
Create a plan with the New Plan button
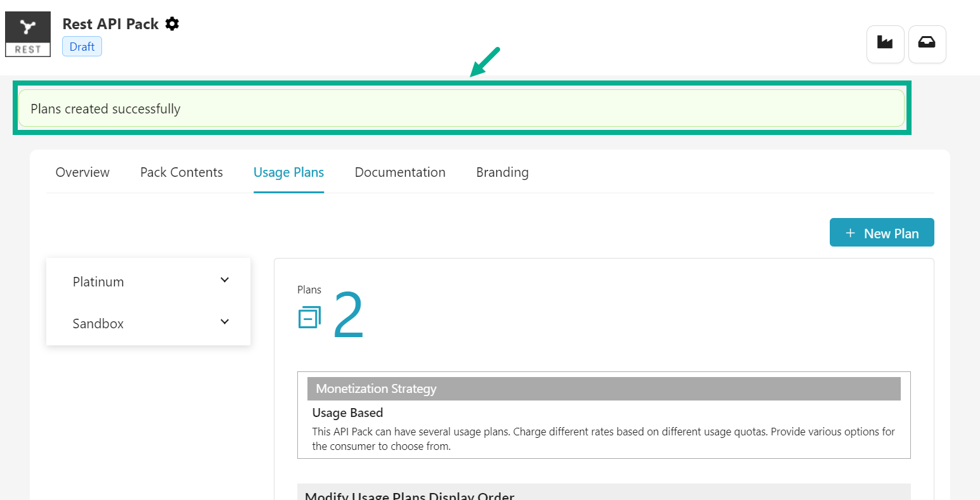(881, 233)
